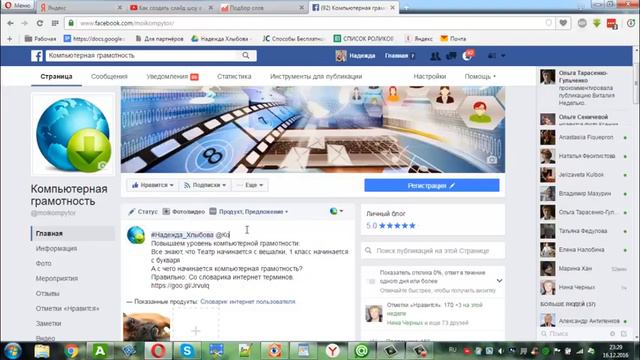Open Фото in left sidebar
Viewport: 640px width, 360px height.
[44, 263]
